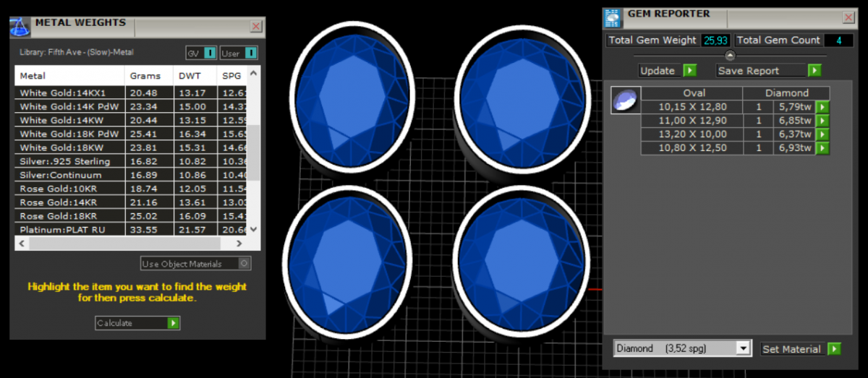The width and height of the screenshot is (868, 378).
Task: Click the Set Material button
Action: click(793, 349)
